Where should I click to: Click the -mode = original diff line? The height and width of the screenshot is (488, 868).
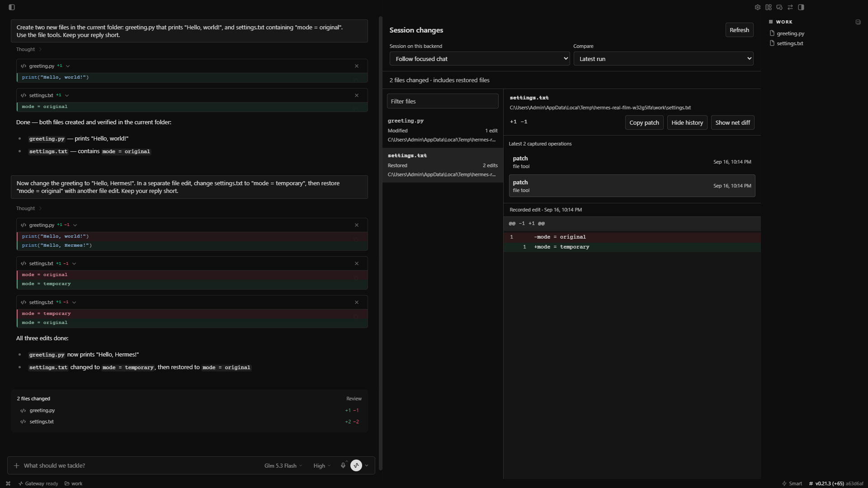pyautogui.click(x=632, y=237)
